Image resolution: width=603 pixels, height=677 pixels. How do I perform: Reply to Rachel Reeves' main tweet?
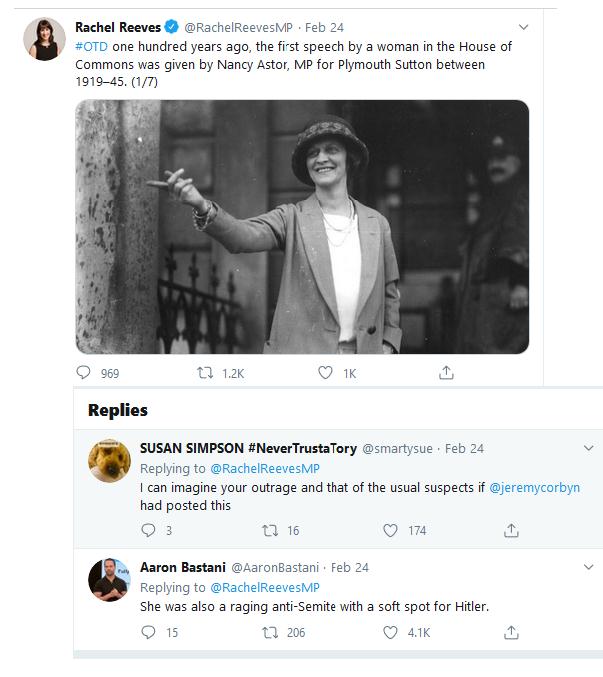84,373
